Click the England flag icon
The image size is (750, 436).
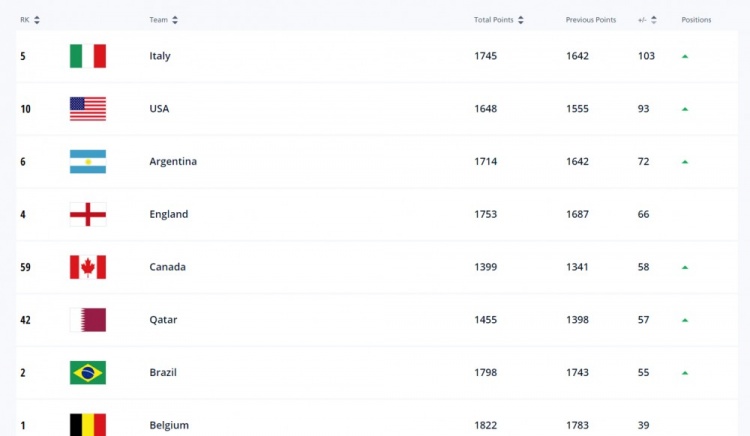88,214
